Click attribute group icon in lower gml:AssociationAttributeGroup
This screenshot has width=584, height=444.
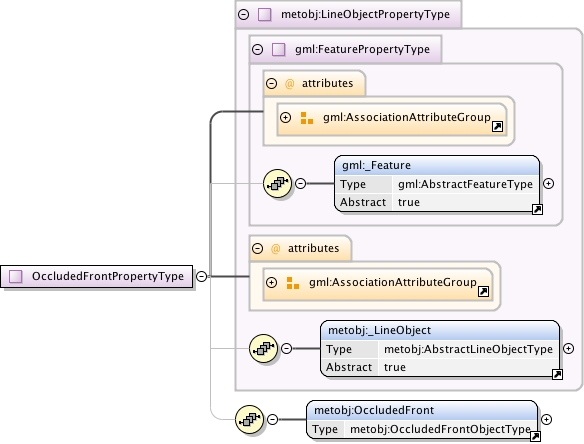click(293, 283)
